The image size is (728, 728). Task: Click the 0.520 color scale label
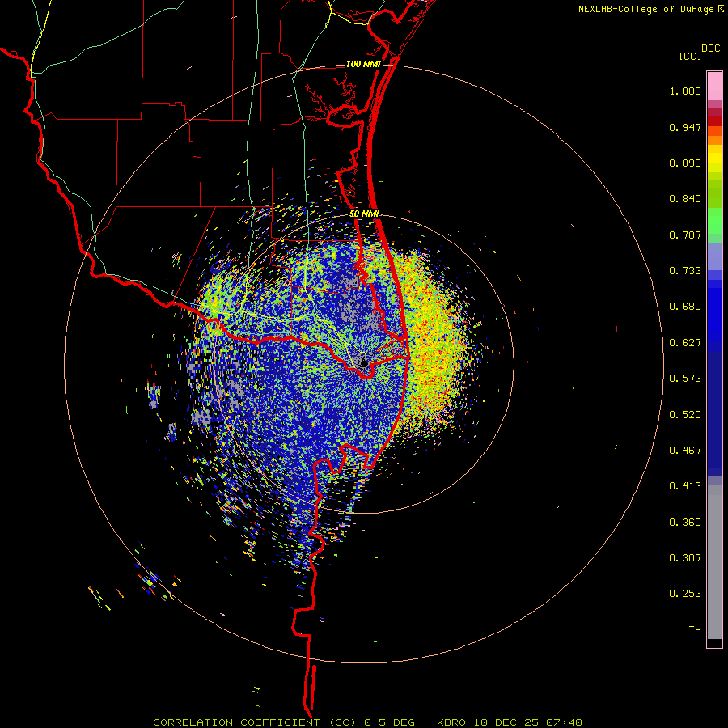point(685,415)
